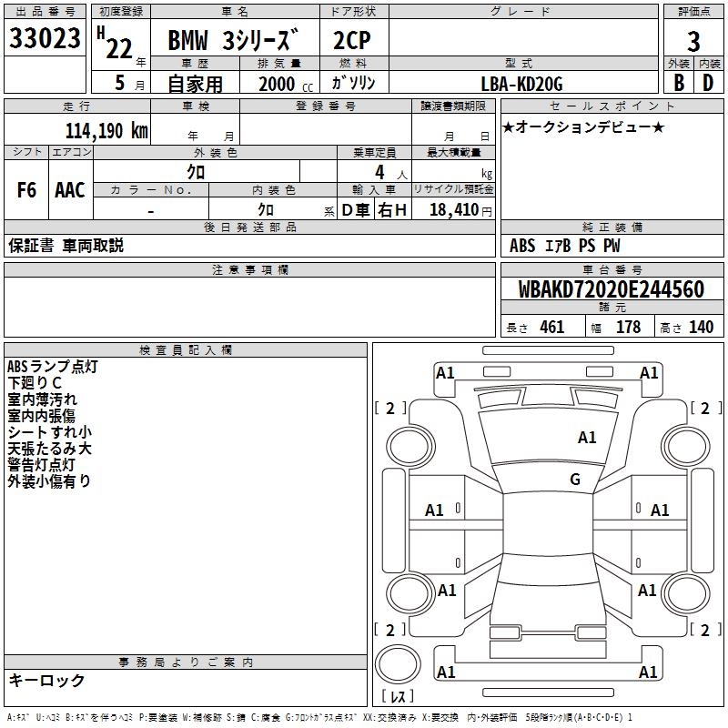Select the car name BMW 3シリーズ
Screen dimensions: 728x728
point(233,40)
